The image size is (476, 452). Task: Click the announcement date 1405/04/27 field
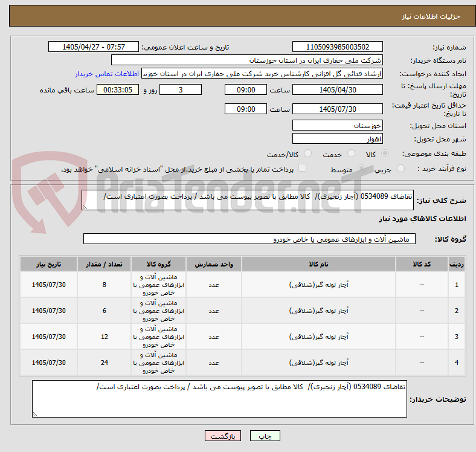coord(94,47)
